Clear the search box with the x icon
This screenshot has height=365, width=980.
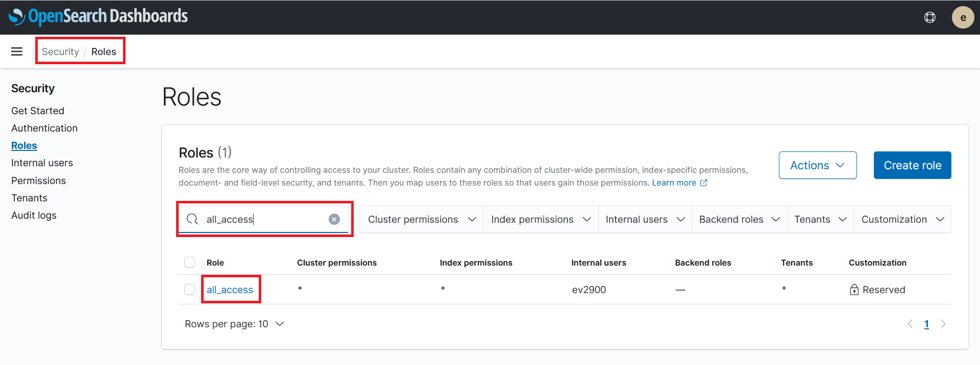[334, 219]
